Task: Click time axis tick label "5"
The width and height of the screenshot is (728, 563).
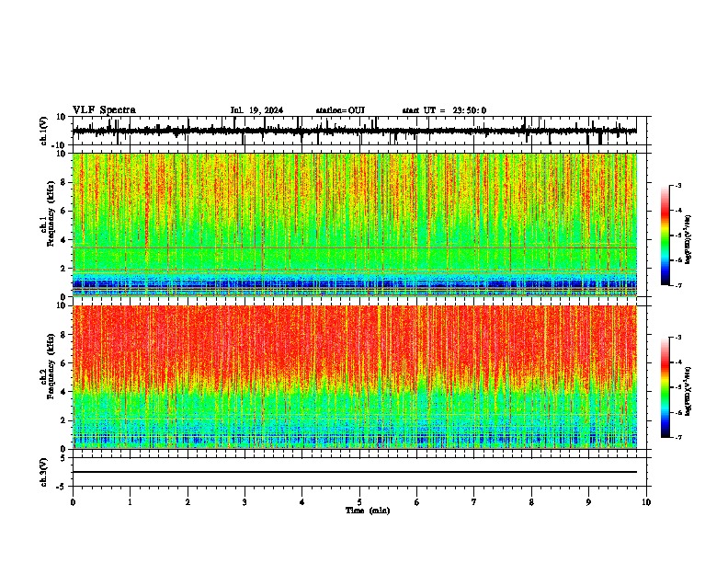Action: (x=359, y=502)
